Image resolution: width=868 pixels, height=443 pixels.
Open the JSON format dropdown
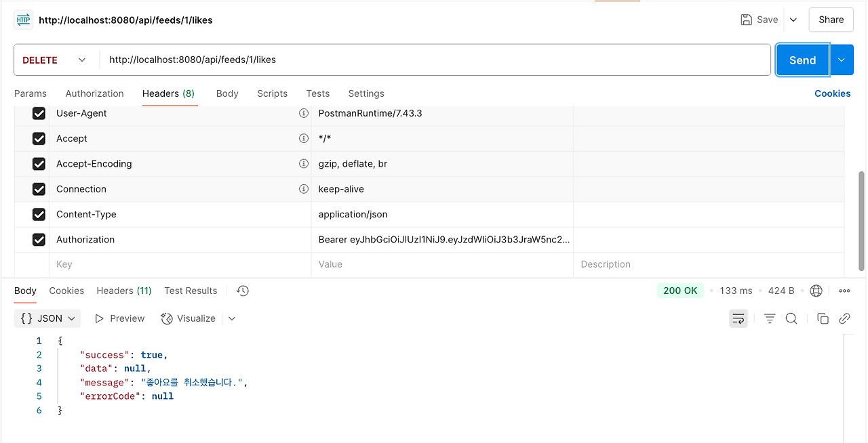pos(47,318)
